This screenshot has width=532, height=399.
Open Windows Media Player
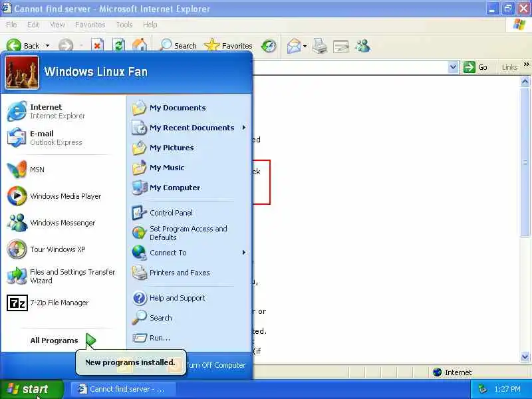click(x=63, y=196)
